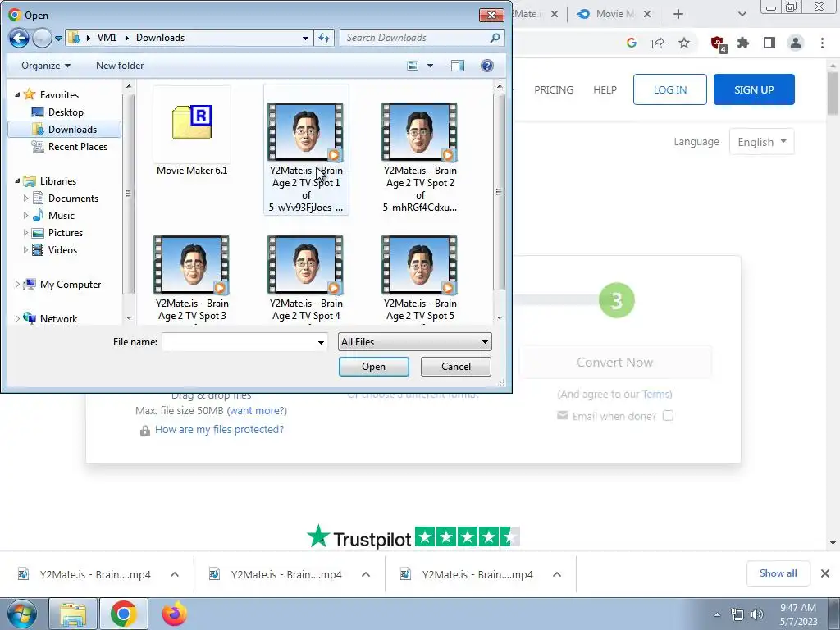Toggle the Chrome side panel icon
This screenshot has width=840, height=630.
(x=769, y=43)
